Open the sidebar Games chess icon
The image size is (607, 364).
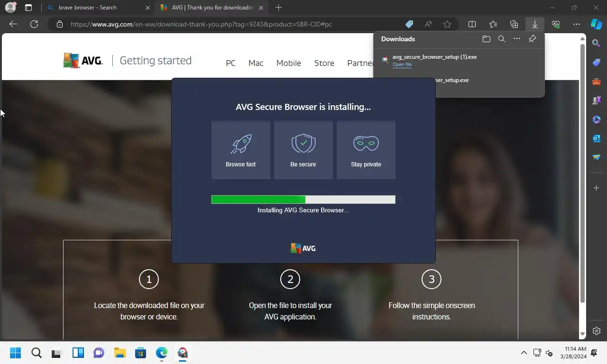(597, 100)
